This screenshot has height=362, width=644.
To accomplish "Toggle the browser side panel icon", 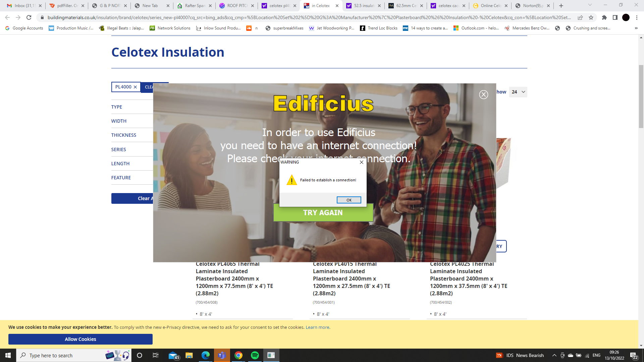I will pyautogui.click(x=615, y=17).
